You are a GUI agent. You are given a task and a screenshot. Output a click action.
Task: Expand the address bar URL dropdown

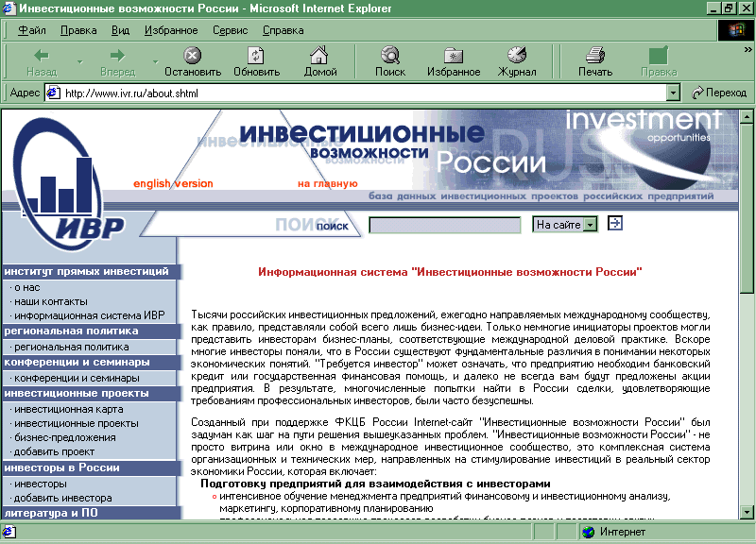click(x=673, y=93)
